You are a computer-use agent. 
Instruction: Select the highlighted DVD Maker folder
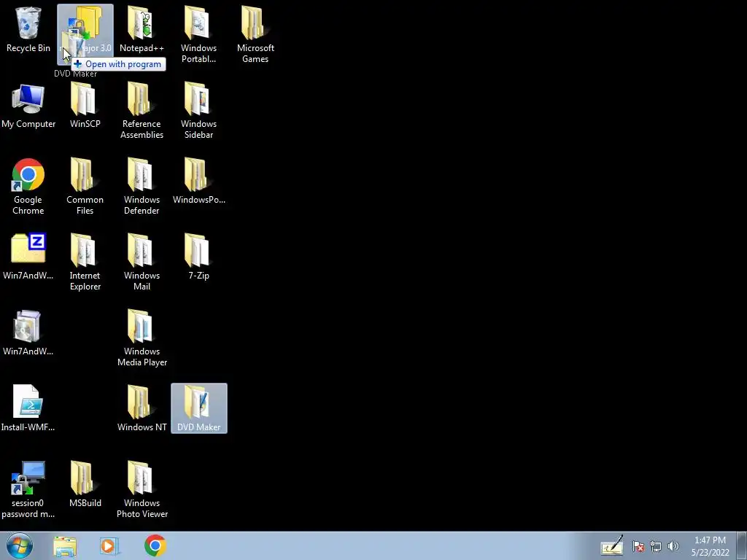tap(198, 408)
